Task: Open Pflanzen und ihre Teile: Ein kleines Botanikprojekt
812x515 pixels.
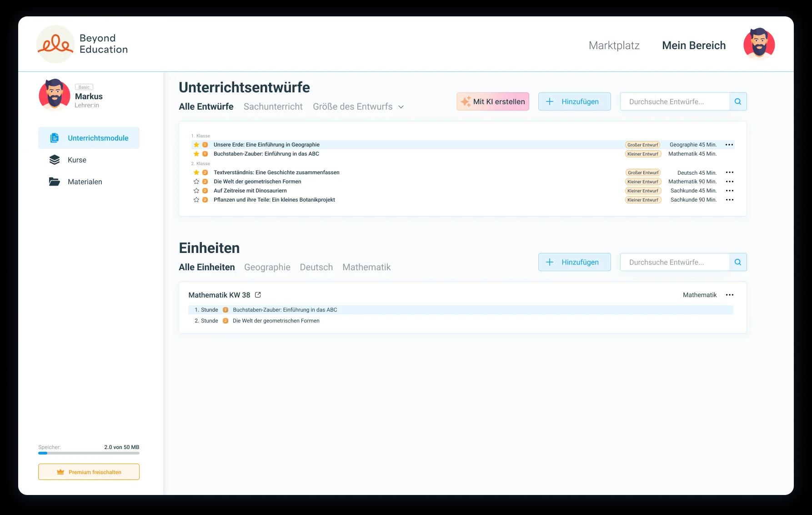Action: (274, 200)
